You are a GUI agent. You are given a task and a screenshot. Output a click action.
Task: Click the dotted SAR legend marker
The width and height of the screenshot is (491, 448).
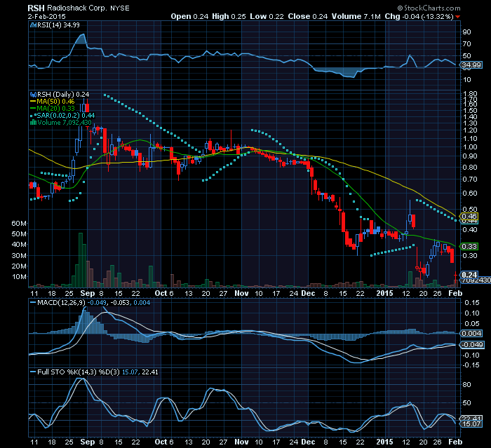click(33, 115)
